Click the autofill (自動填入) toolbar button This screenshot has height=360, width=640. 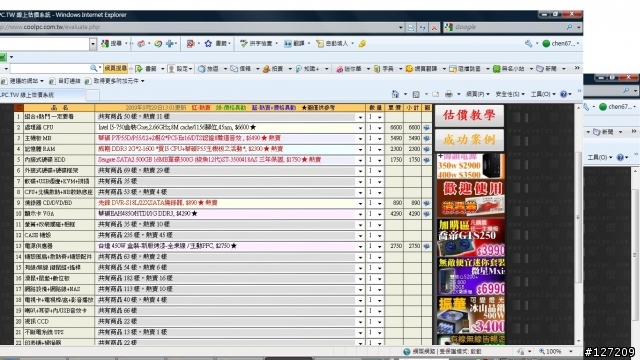pyautogui.click(x=333, y=43)
